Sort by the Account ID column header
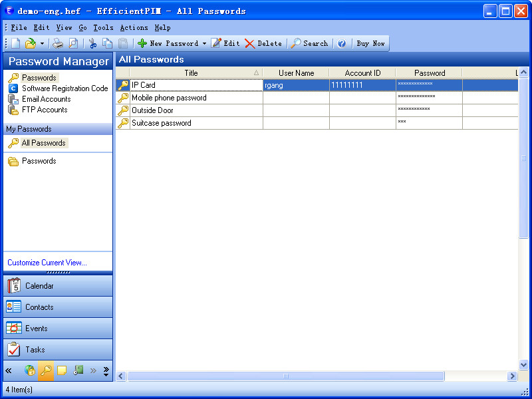The image size is (532, 399). [362, 73]
